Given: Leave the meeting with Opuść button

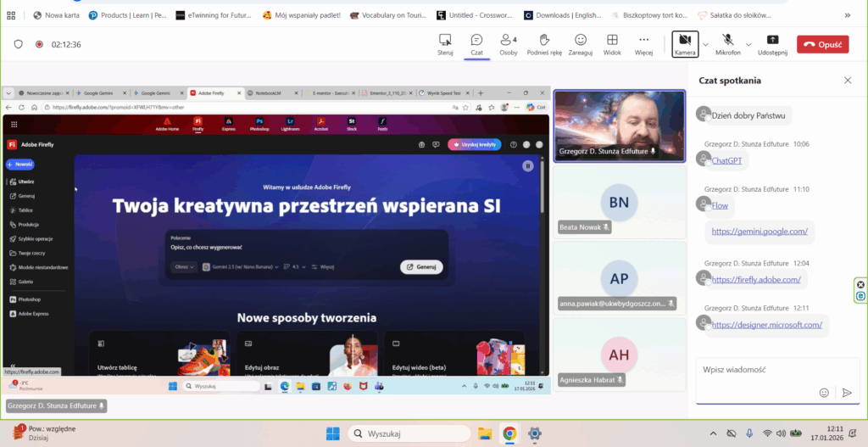Looking at the screenshot, I should pyautogui.click(x=822, y=44).
